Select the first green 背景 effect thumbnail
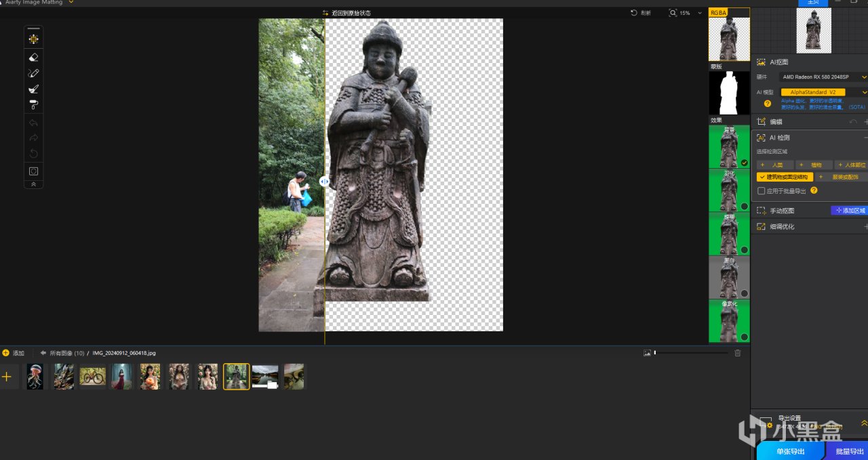 pyautogui.click(x=729, y=146)
